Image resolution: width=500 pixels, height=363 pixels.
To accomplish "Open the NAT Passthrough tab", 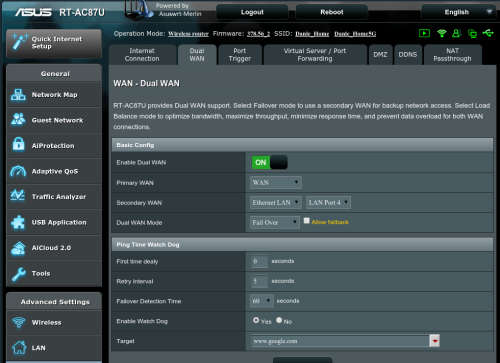I will tap(452, 55).
